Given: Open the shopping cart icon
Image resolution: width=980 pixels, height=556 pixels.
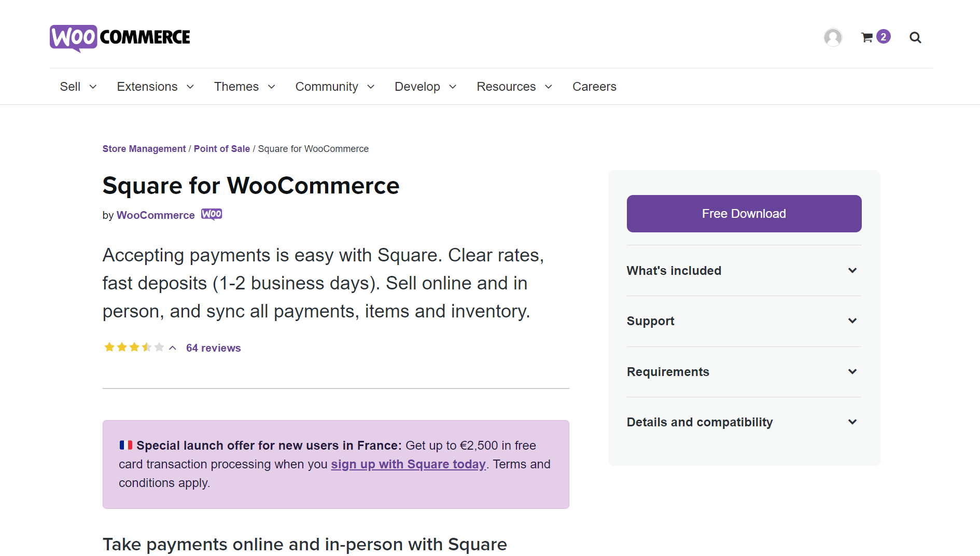Looking at the screenshot, I should pyautogui.click(x=867, y=37).
